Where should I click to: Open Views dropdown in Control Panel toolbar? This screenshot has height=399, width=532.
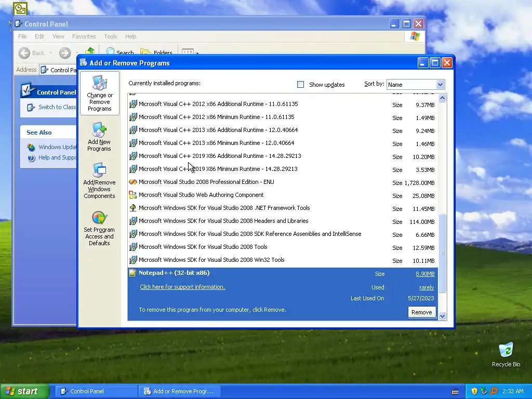point(190,52)
